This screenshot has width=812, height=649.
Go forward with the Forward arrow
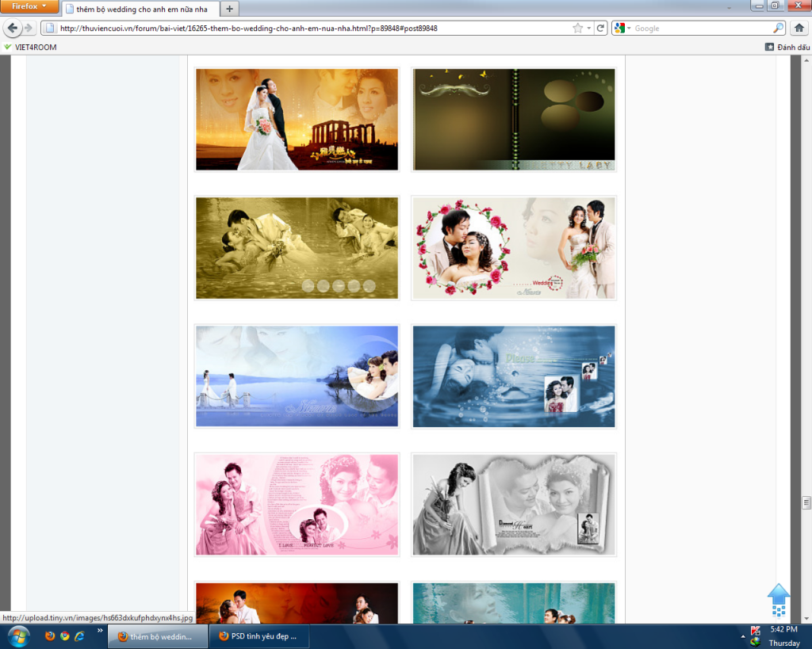[29, 28]
